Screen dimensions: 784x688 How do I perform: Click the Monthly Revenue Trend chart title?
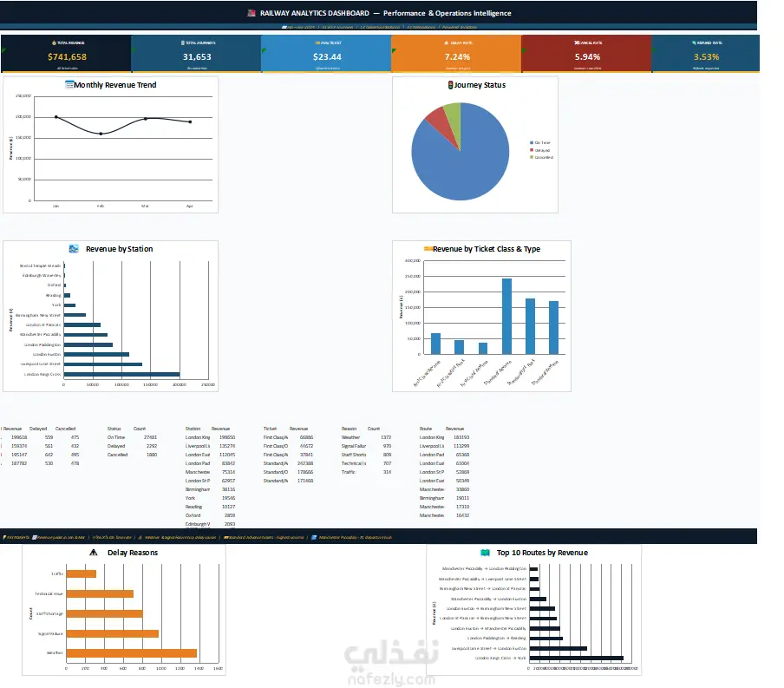(115, 85)
